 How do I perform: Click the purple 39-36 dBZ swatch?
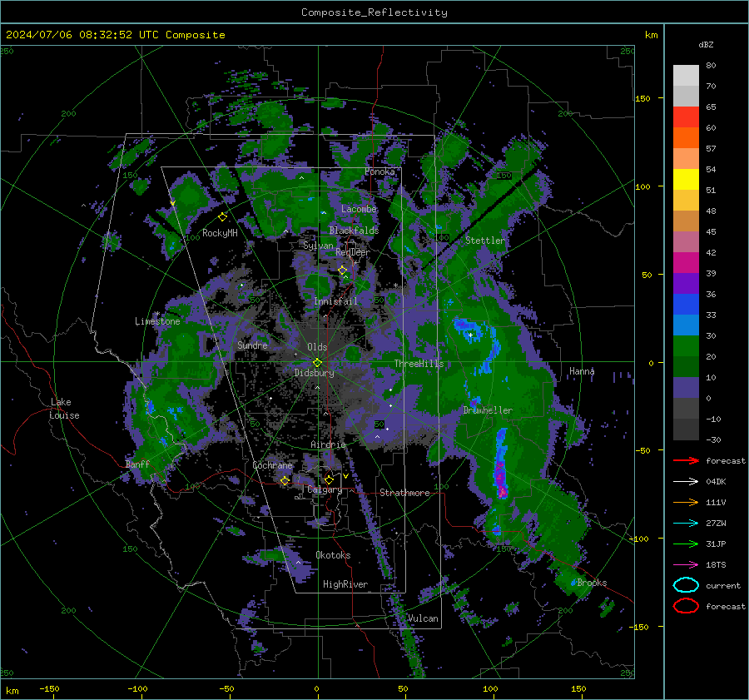click(x=686, y=283)
